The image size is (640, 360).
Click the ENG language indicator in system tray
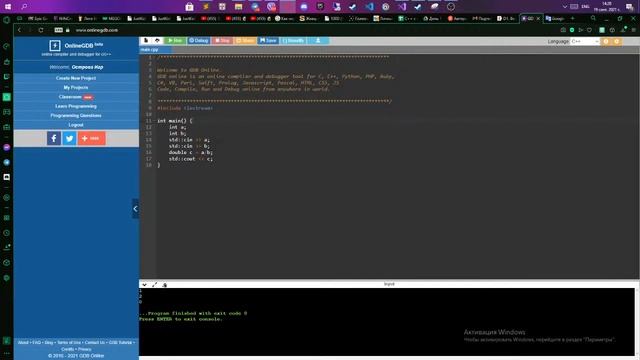(x=585, y=7)
